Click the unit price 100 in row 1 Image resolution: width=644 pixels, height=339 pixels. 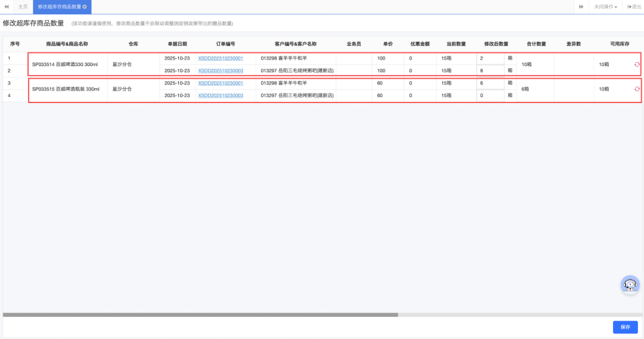tap(381, 58)
